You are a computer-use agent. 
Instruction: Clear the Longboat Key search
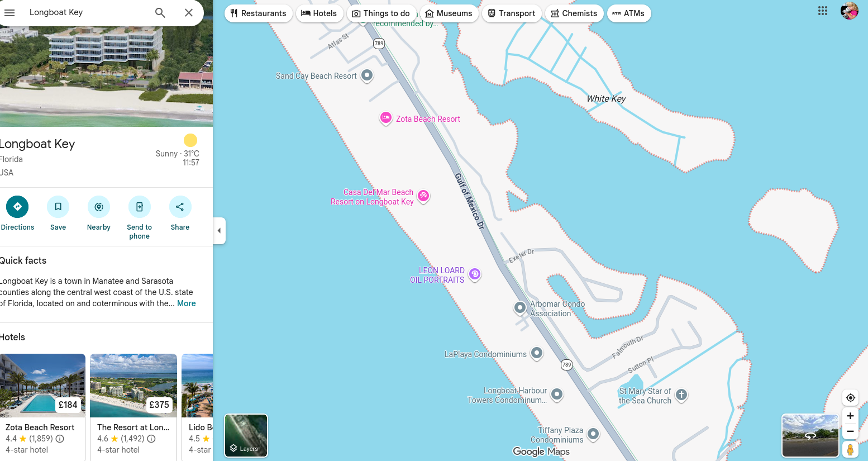pos(189,12)
